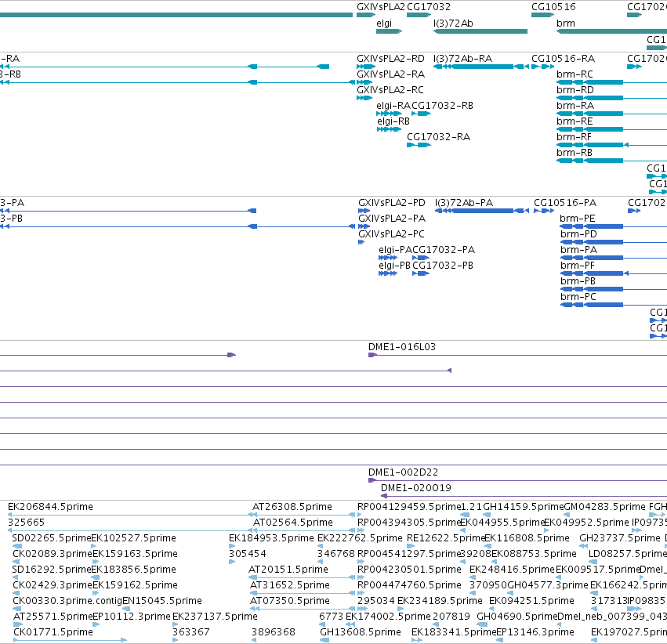This screenshot has height=644, width=667.
Task: Open the brm-RF transcript label
Action: 575,137
